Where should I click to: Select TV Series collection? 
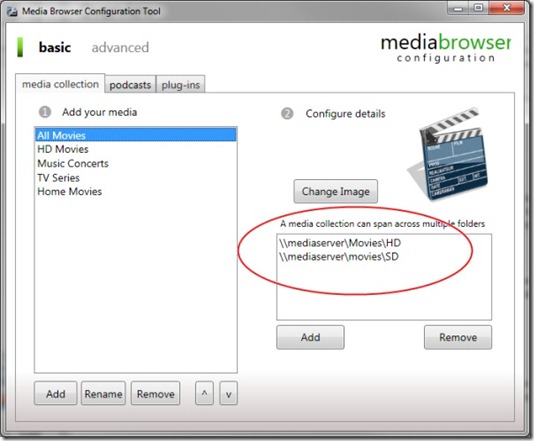(136, 177)
